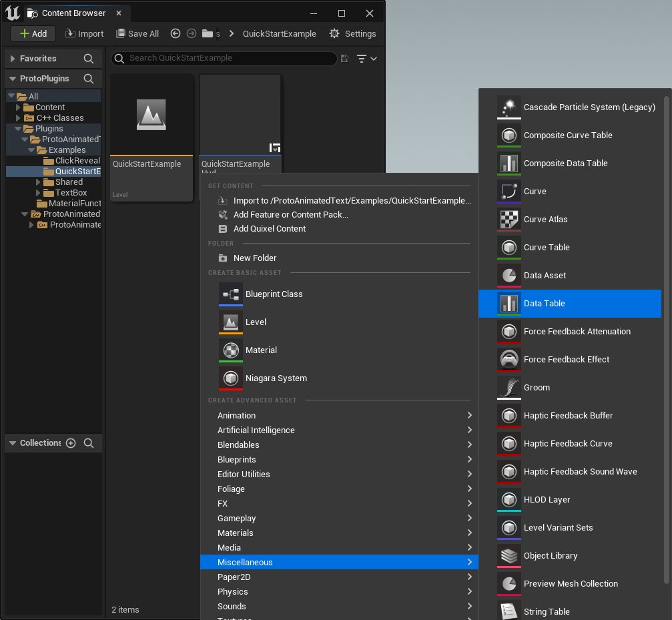Image resolution: width=672 pixels, height=620 pixels.
Task: Click the save search icon beside search bar
Action: coord(344,59)
